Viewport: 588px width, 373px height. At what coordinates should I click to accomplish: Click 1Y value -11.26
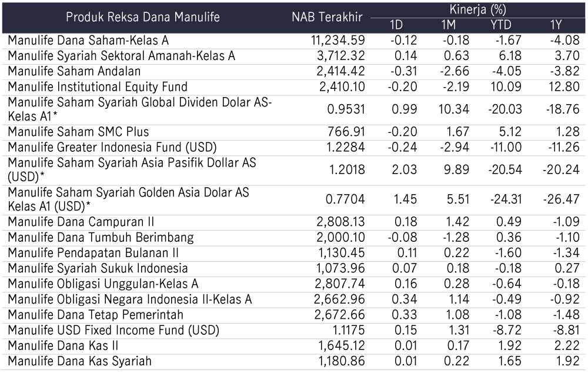click(x=564, y=148)
